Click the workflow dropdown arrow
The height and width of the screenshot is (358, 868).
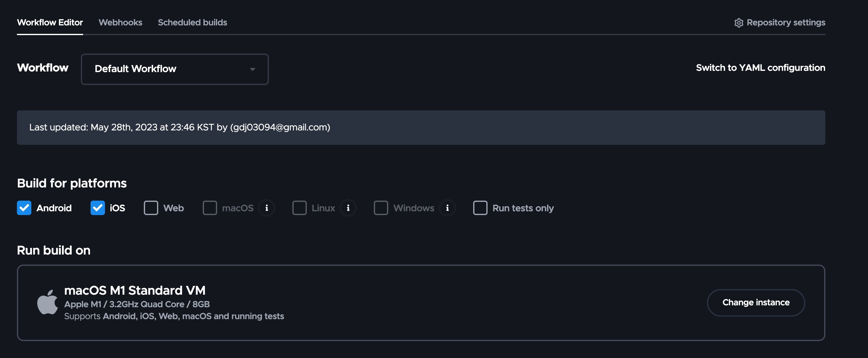click(252, 69)
